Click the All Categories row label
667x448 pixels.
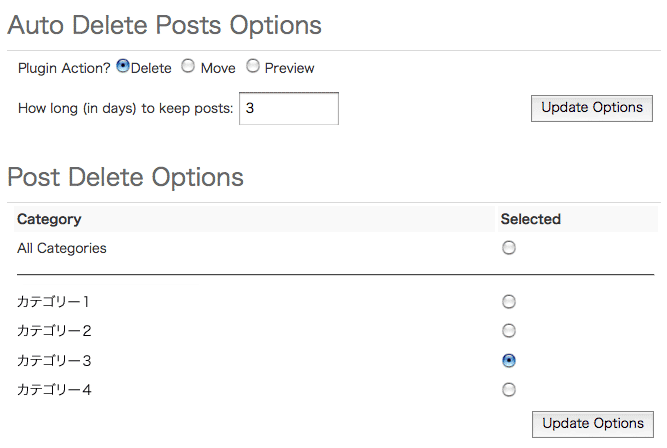pos(62,248)
